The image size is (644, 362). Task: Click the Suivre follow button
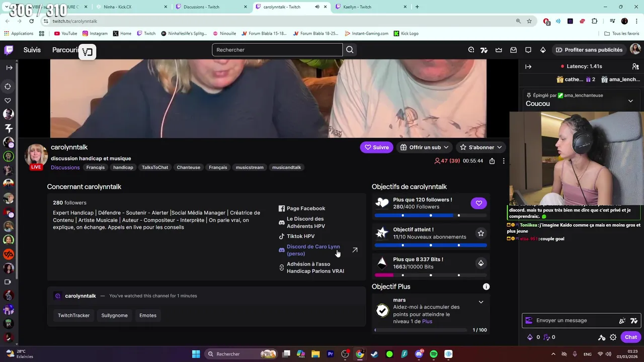(376, 147)
